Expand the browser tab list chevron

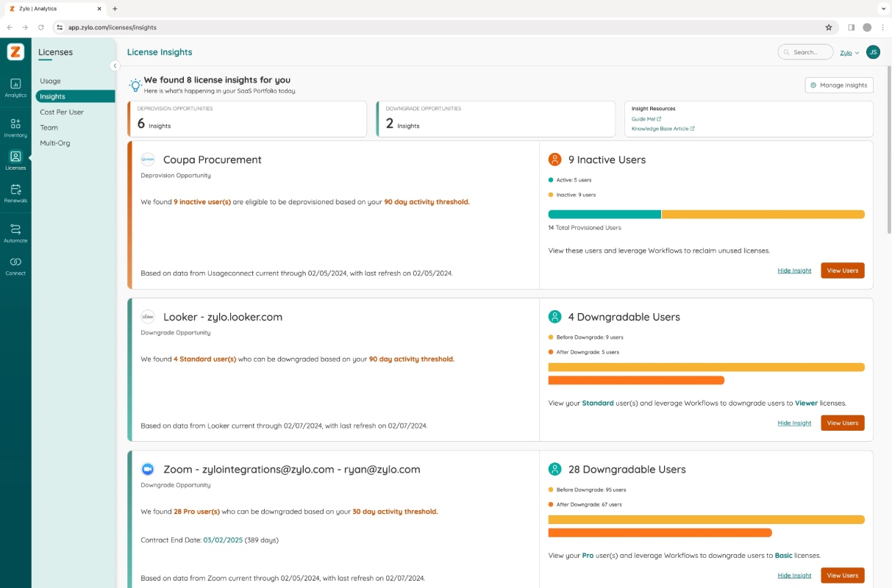(x=883, y=8)
